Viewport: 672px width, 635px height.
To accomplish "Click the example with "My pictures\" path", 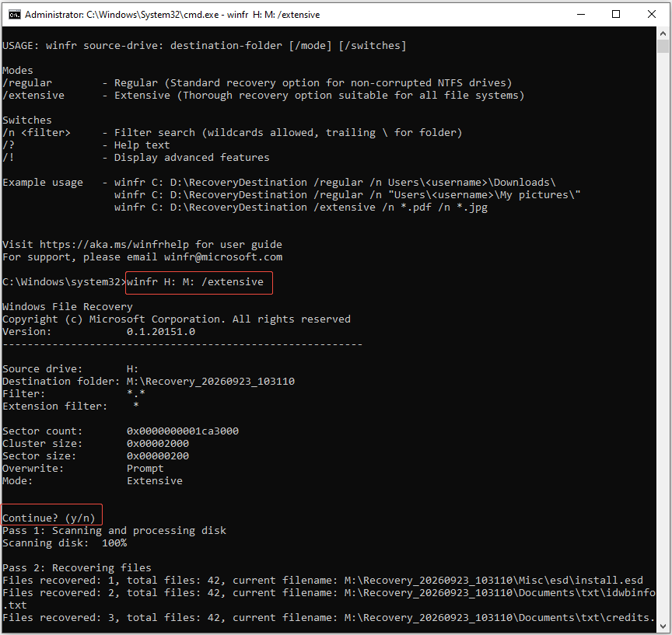I will (x=347, y=194).
